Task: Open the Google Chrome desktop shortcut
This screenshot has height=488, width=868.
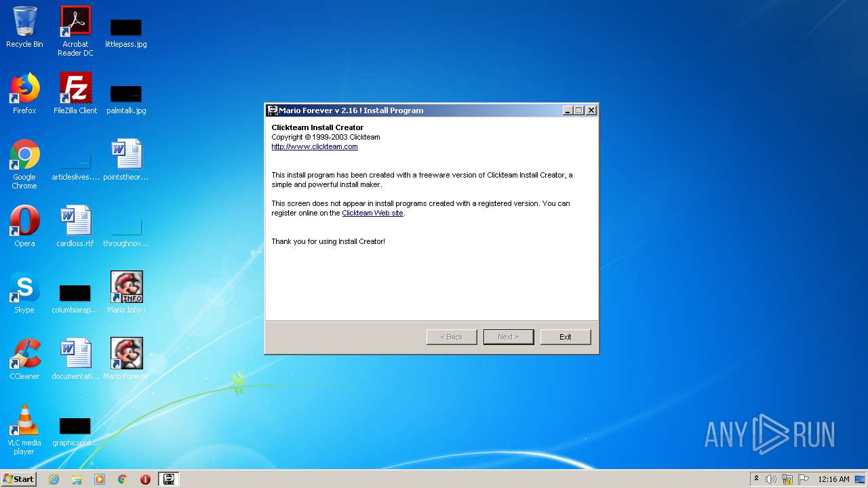Action: (x=24, y=164)
